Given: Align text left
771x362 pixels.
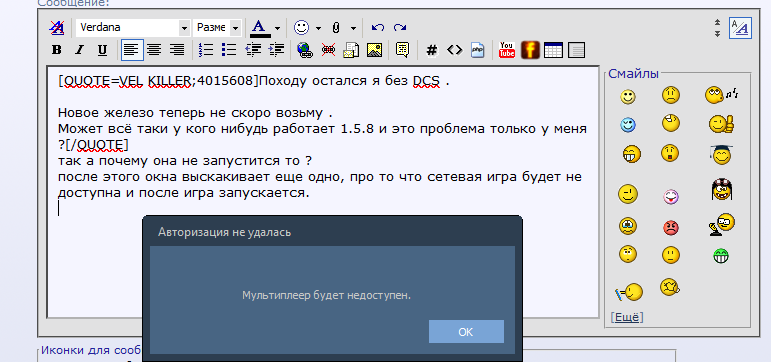Looking at the screenshot, I should [x=132, y=50].
